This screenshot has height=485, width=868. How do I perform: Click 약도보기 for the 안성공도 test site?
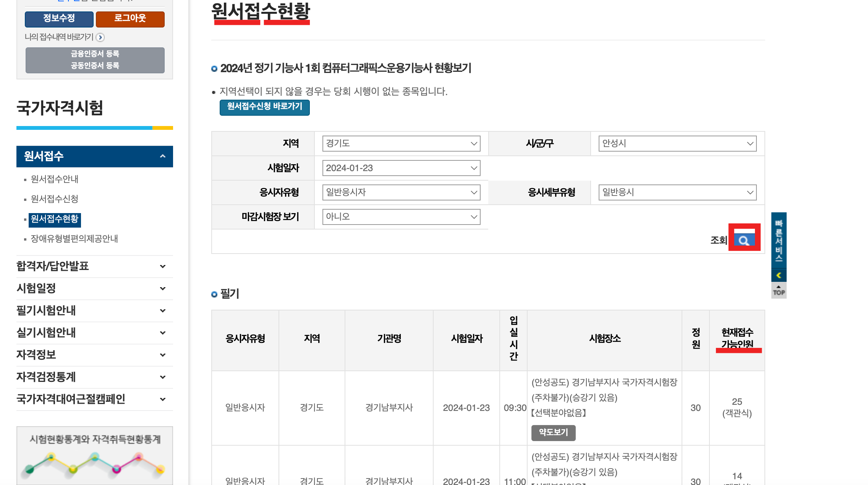pos(553,433)
